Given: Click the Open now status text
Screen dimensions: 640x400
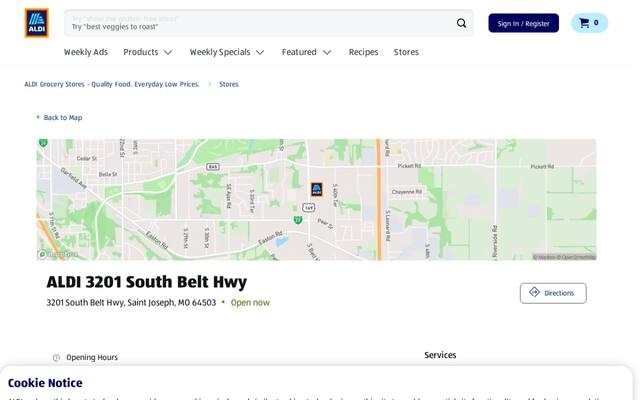Looking at the screenshot, I should 250,302.
